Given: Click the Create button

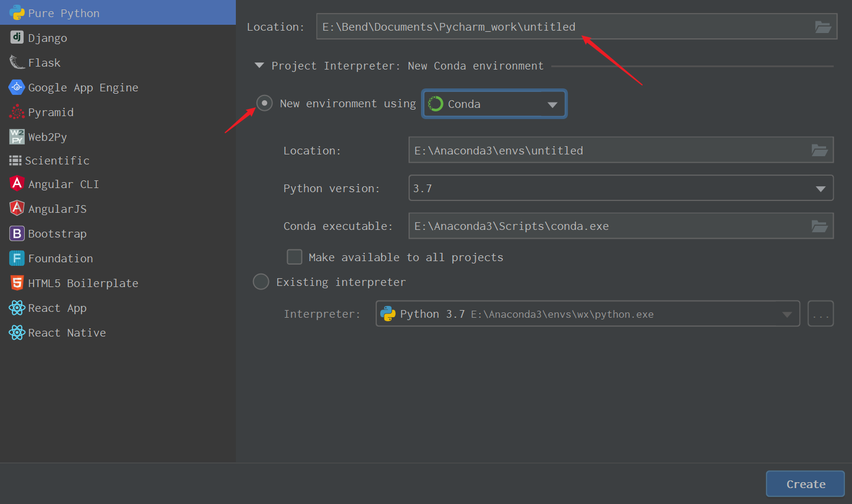Looking at the screenshot, I should coord(805,484).
